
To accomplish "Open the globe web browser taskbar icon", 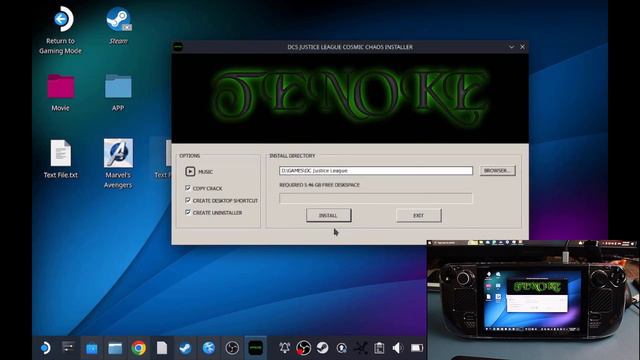I will click(x=209, y=348).
